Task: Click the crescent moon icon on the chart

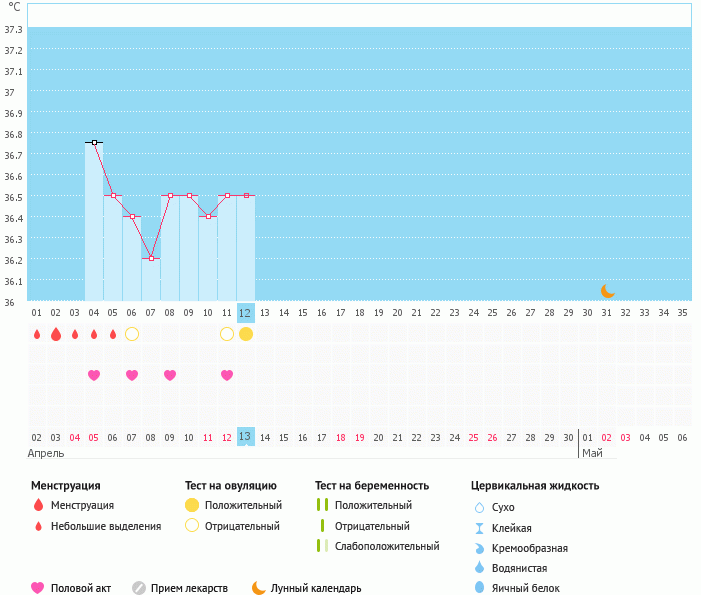Action: (x=607, y=290)
